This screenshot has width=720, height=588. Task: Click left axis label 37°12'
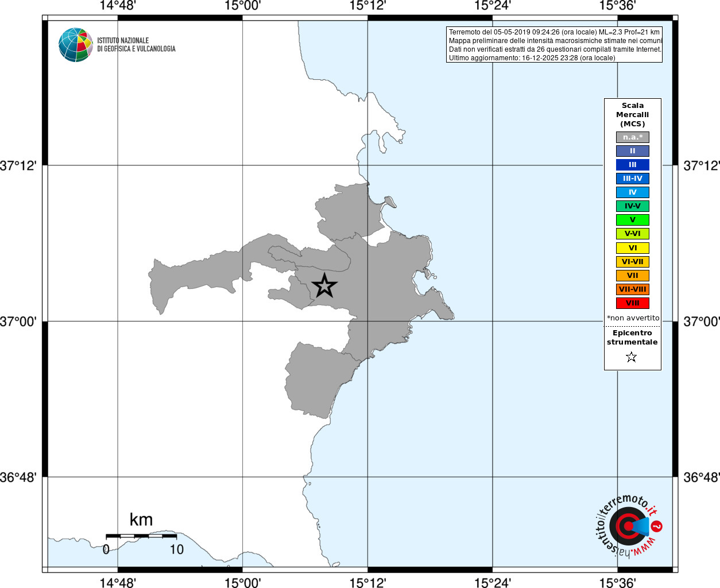pyautogui.click(x=18, y=165)
